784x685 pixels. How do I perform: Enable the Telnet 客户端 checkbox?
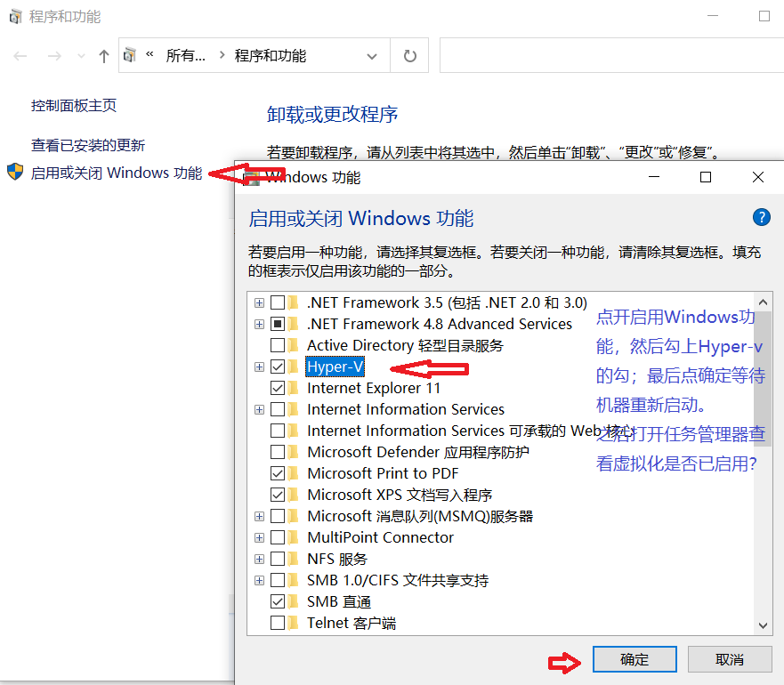point(278,623)
